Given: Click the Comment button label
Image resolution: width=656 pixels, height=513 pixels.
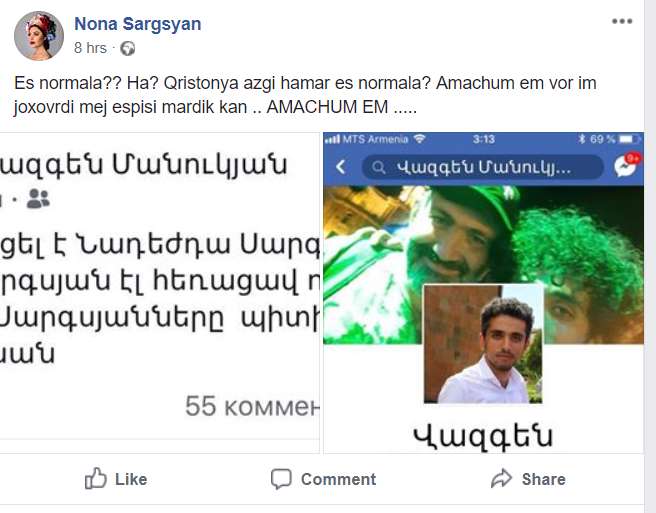Looking at the screenshot, I should [x=338, y=479].
